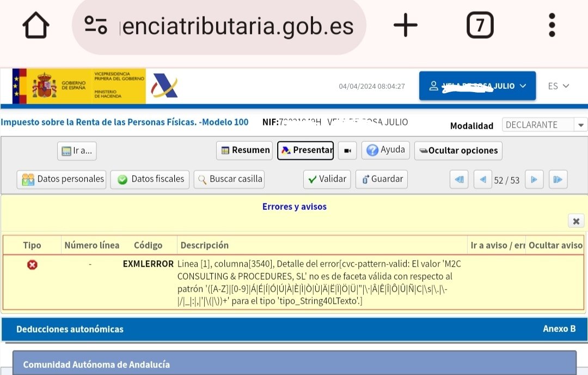Click Ocultar opciones

click(x=458, y=150)
